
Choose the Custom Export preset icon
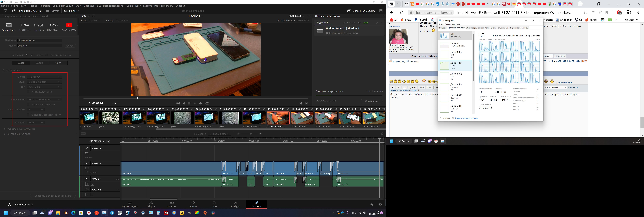click(8, 25)
